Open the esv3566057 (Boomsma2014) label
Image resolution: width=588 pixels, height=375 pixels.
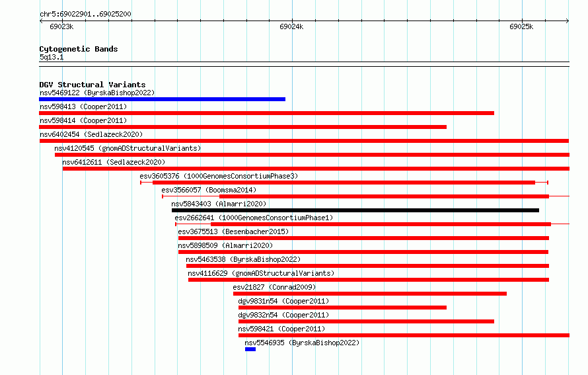(x=209, y=190)
